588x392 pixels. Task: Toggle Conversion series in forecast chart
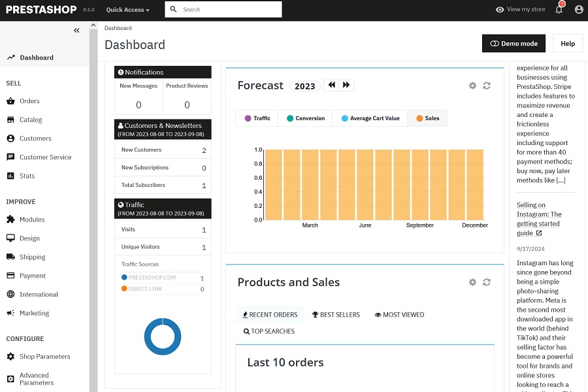pyautogui.click(x=305, y=118)
